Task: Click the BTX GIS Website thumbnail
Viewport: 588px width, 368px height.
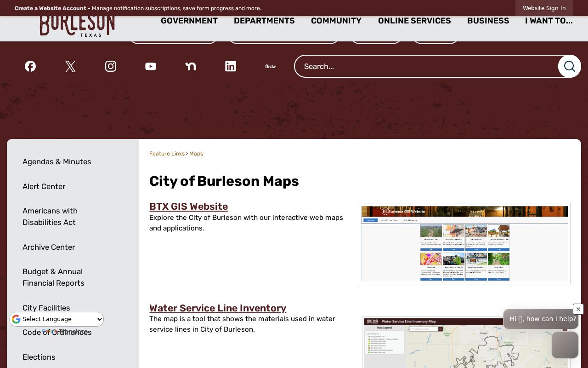Action: tap(464, 244)
